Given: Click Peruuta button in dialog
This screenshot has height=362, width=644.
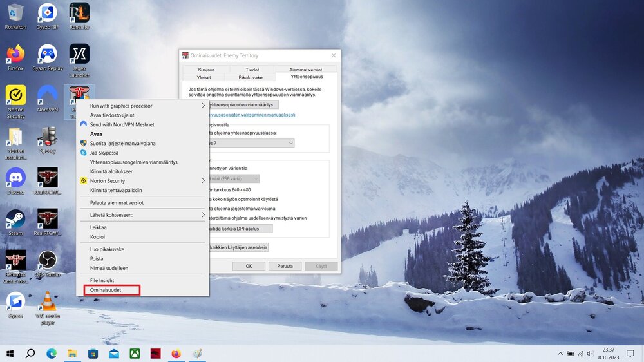Looking at the screenshot, I should coord(285,266).
